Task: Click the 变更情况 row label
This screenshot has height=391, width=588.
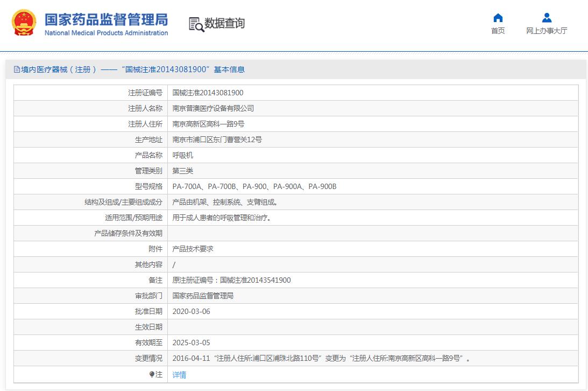Action: [148, 358]
